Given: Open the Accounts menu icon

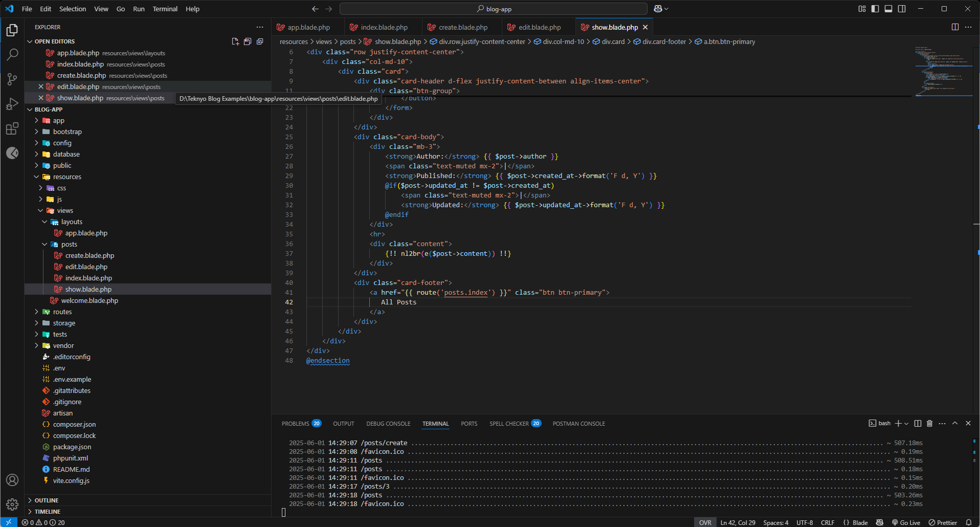Looking at the screenshot, I should [12, 480].
